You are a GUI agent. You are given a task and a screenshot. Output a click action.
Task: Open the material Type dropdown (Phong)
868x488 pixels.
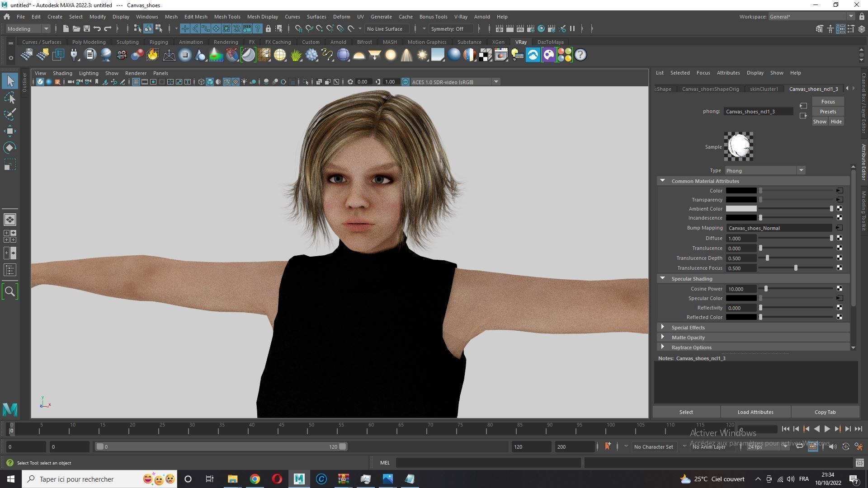[x=765, y=170]
